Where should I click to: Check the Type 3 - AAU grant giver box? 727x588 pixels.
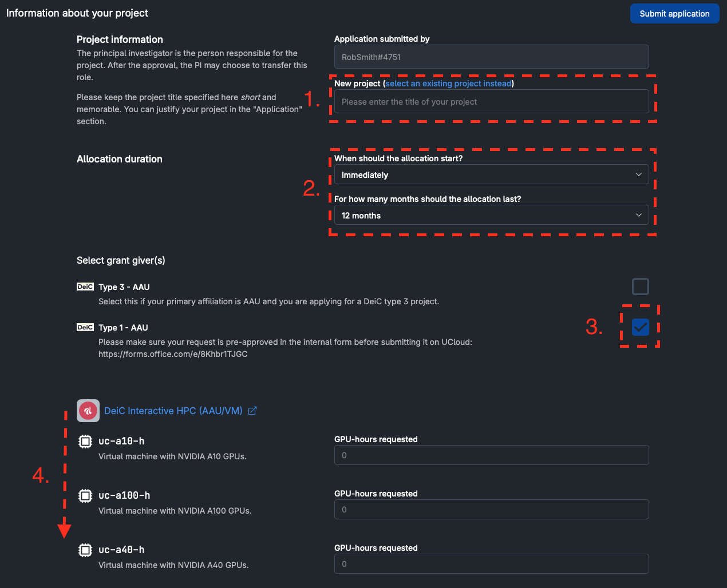(x=640, y=287)
